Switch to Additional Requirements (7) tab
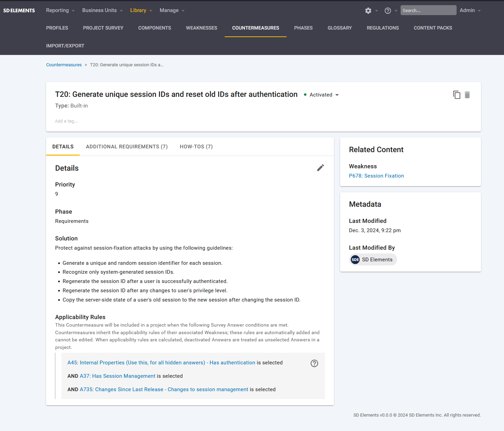The height and width of the screenshot is (431, 504). 127,147
